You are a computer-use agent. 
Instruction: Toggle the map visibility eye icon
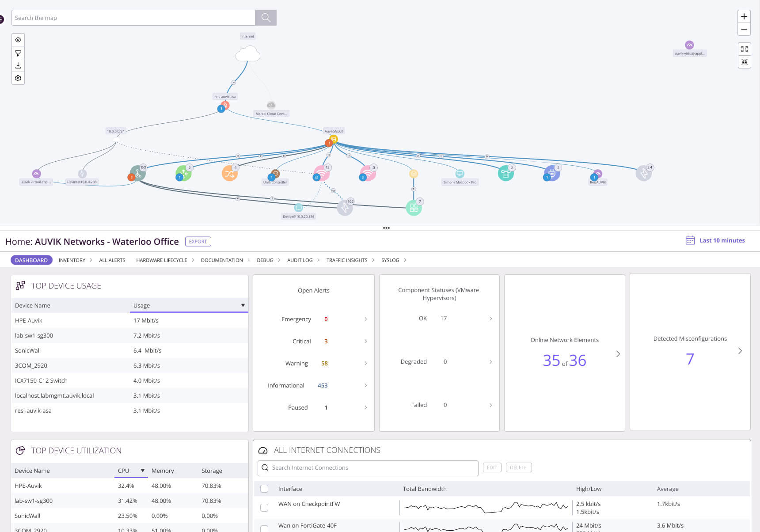click(18, 40)
